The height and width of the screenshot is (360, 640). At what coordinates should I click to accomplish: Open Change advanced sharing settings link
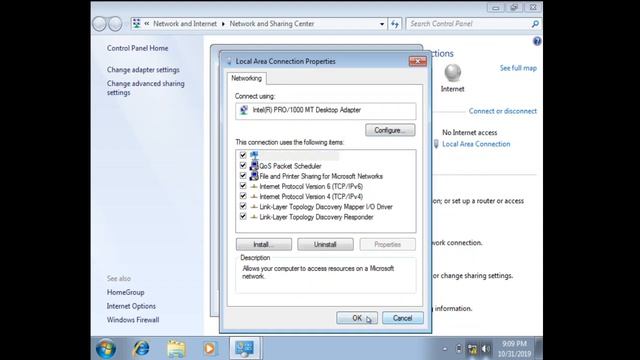146,88
